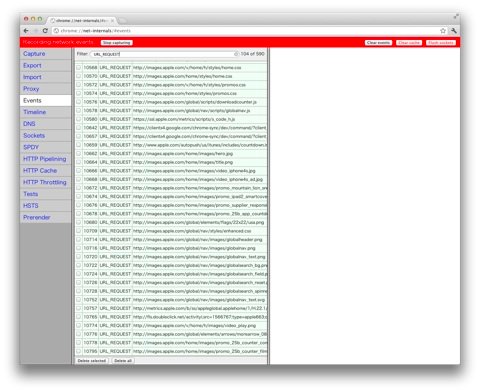Open the HTTP Pipelining tab

pos(45,159)
